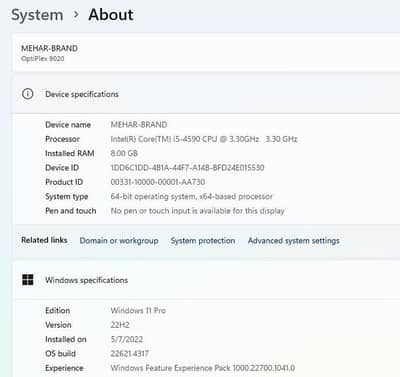Click the OptiPlex 9020 model text
The width and height of the screenshot is (400, 377).
pyautogui.click(x=43, y=59)
